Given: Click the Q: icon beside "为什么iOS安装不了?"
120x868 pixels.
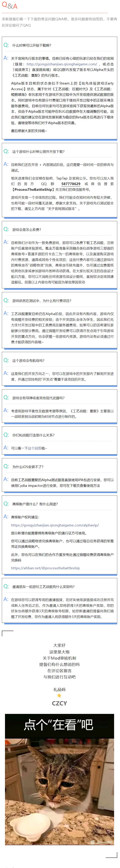Looking at the screenshot, I should [x=6, y=466].
